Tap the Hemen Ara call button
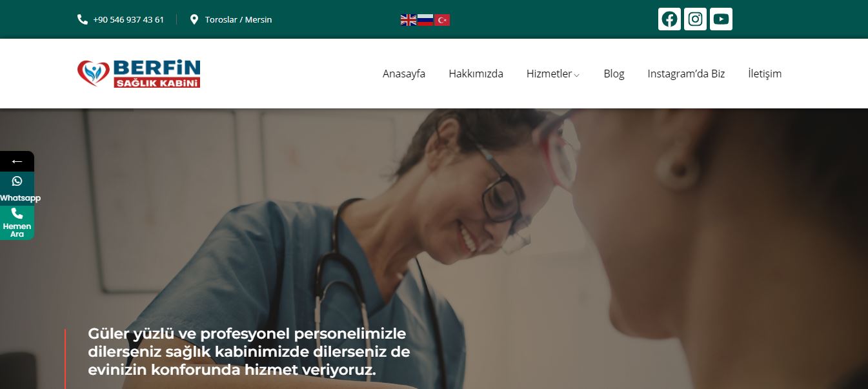Viewport: 868px width, 389px height. point(17,223)
